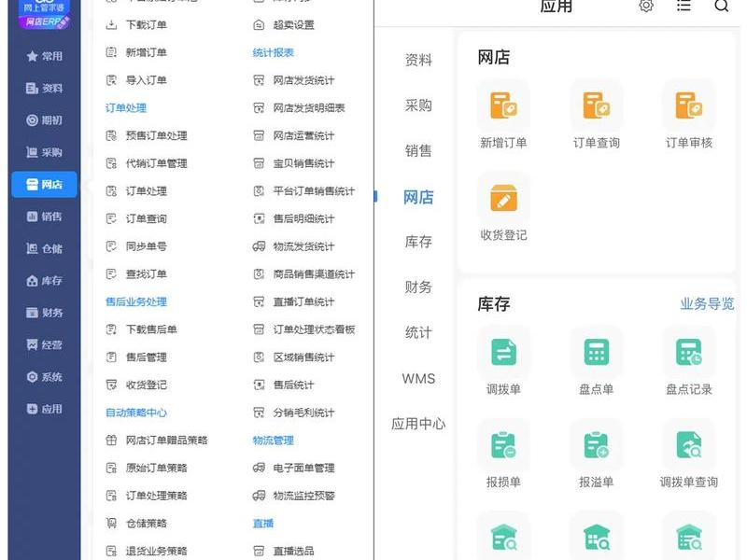Image resolution: width=747 pixels, height=560 pixels.
Task: Open 宝贝销售统计 report entry
Action: click(294, 163)
